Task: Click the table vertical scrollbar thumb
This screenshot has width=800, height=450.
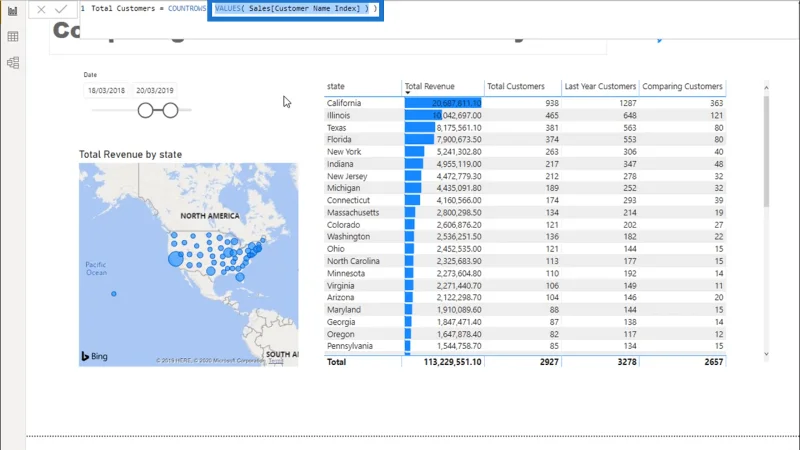Action: click(766, 151)
